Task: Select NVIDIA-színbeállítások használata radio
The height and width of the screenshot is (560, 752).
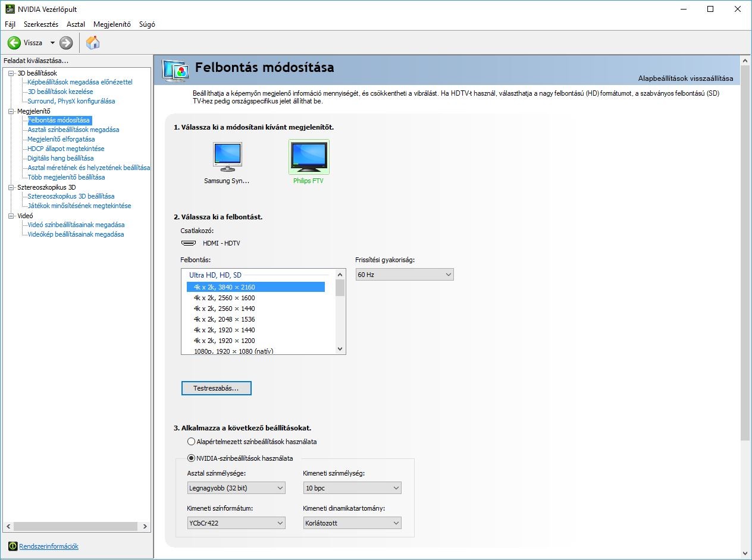Action: [x=191, y=458]
